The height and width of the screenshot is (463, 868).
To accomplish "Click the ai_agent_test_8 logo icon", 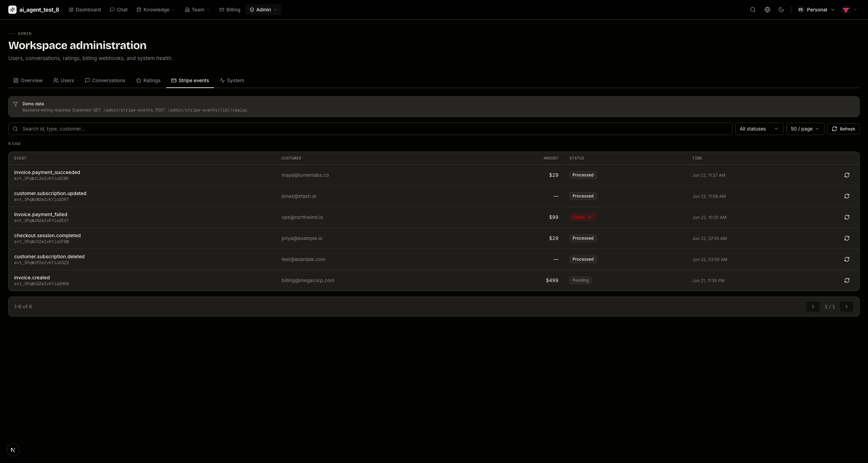I will (x=12, y=10).
